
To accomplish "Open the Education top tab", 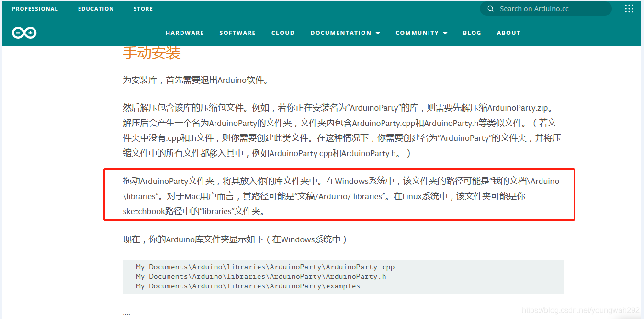I will coord(96,9).
